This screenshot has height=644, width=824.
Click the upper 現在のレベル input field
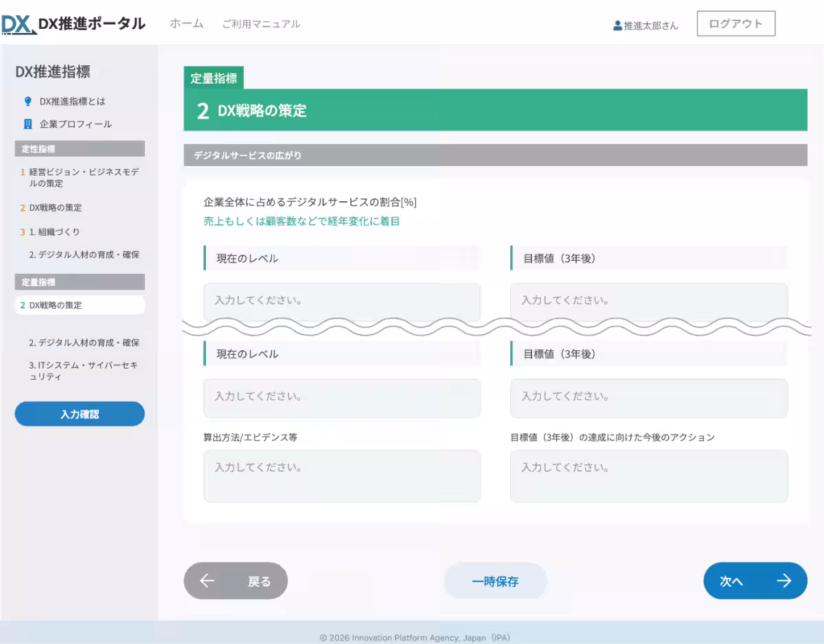[x=342, y=301]
